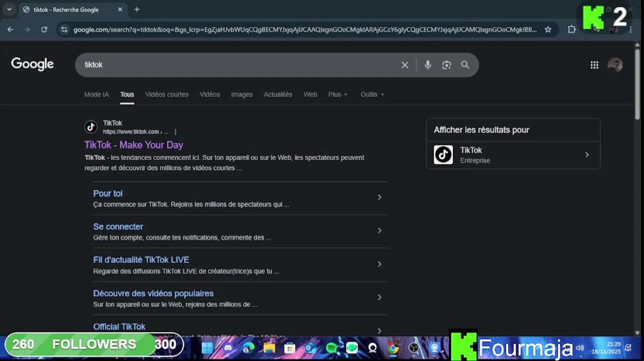Open Fil d'actualité TikTok LIVE link
This screenshot has height=361, width=644.
coord(141,260)
